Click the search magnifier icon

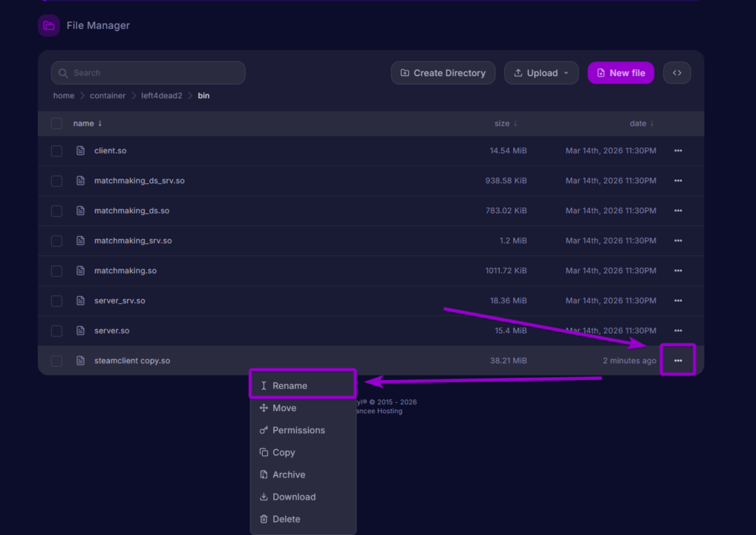coord(63,72)
